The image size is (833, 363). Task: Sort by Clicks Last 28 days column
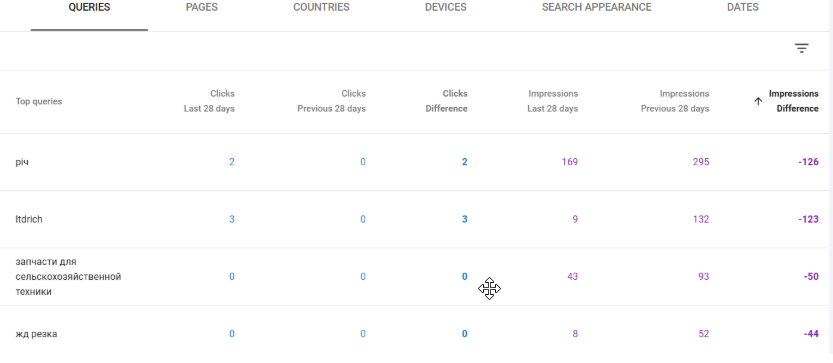click(x=209, y=101)
